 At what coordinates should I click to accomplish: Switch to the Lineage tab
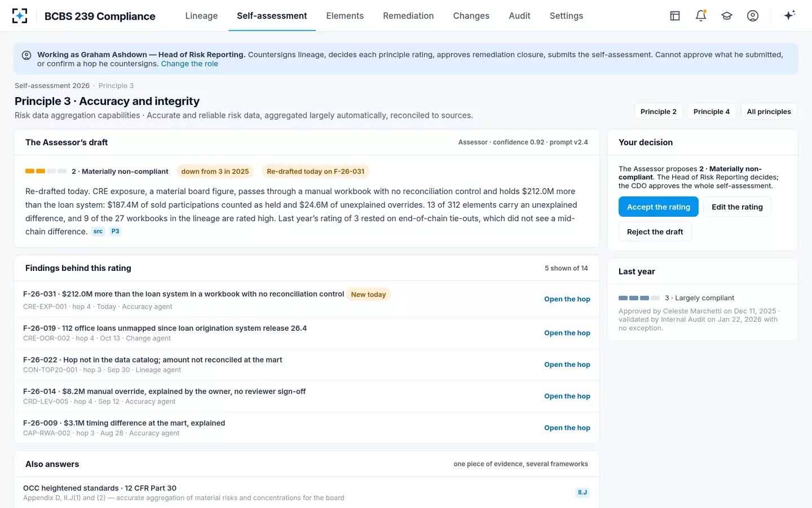[x=201, y=16]
